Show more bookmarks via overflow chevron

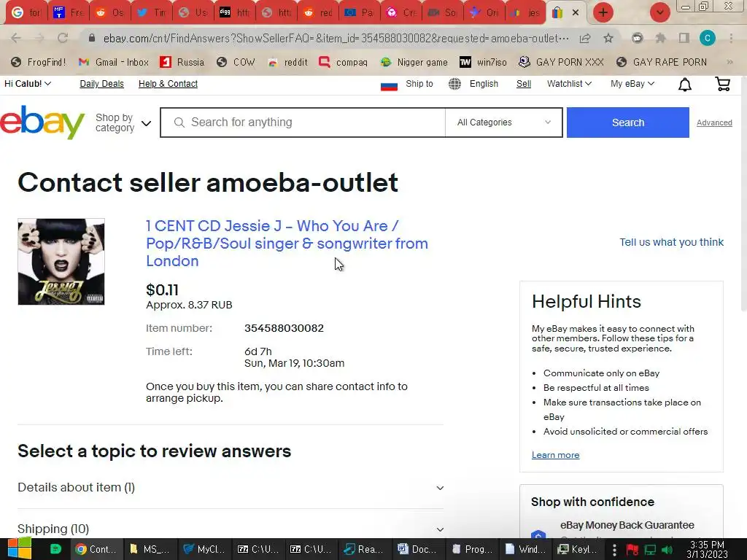click(729, 63)
